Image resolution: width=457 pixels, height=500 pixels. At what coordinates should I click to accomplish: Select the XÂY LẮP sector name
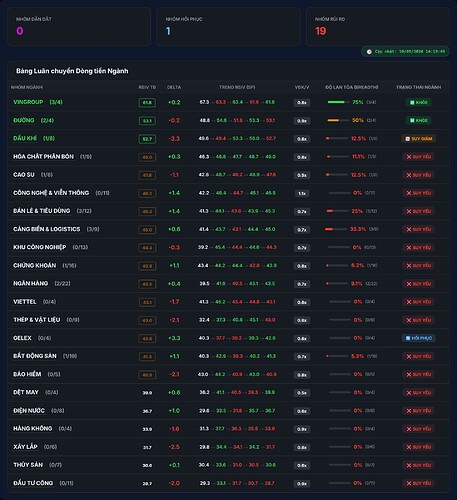pos(25,447)
